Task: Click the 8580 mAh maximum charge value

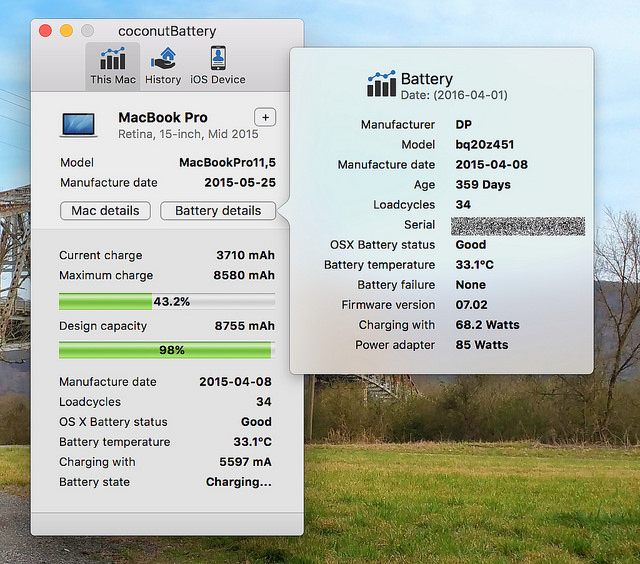Action: (244, 275)
